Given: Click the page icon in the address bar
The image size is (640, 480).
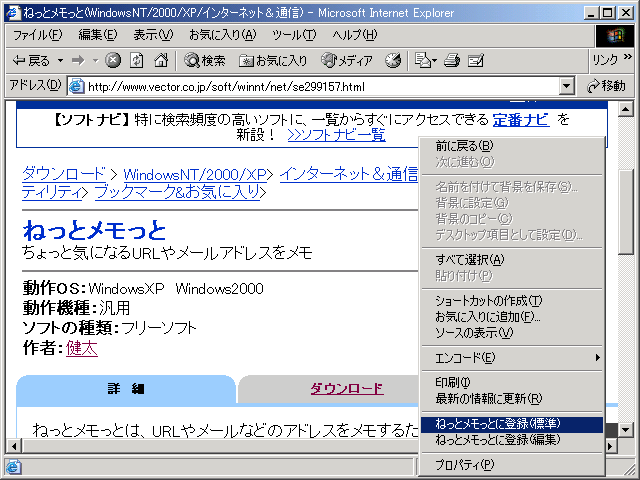Looking at the screenshot, I should tap(76, 86).
